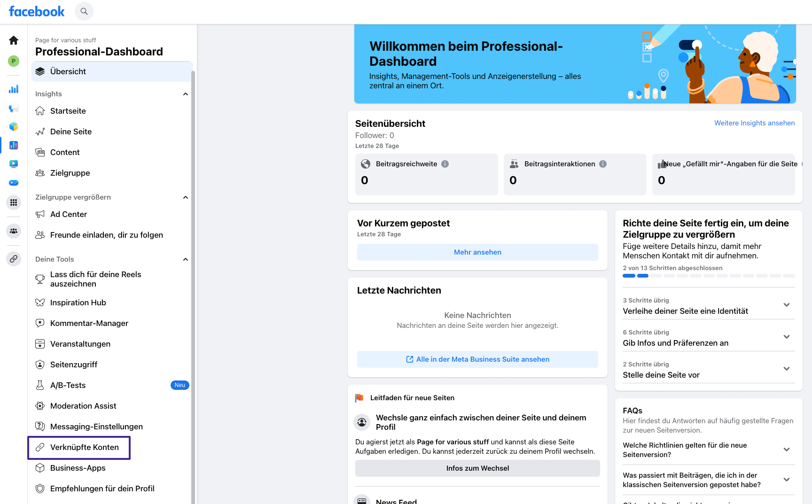Open the green P profile avatar
This screenshot has width=812, height=504.
pos(14,61)
